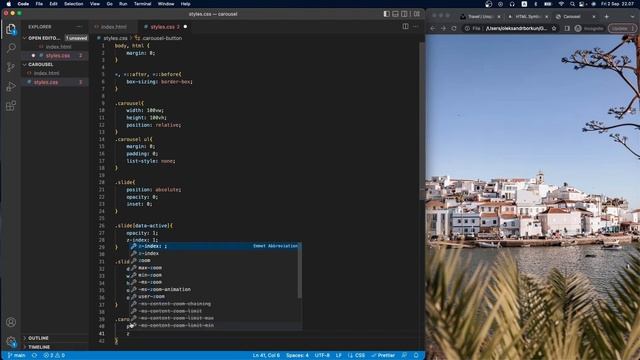The height and width of the screenshot is (360, 640).
Task: Go back in the browser
Action: coord(433,29)
